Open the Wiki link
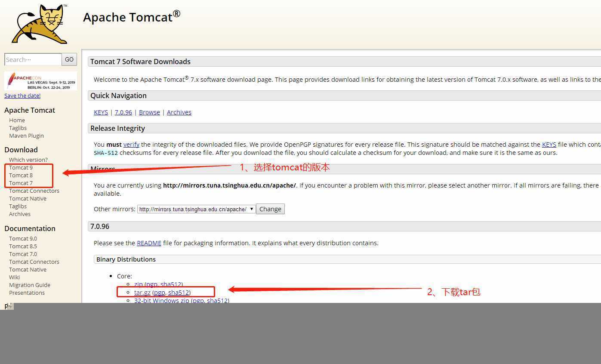 [14, 277]
